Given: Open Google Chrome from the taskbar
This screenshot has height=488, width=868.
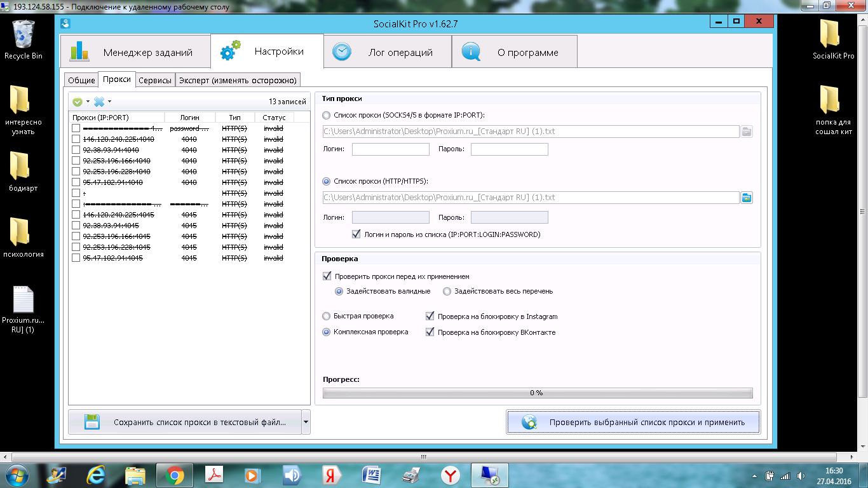Looking at the screenshot, I should tap(175, 475).
